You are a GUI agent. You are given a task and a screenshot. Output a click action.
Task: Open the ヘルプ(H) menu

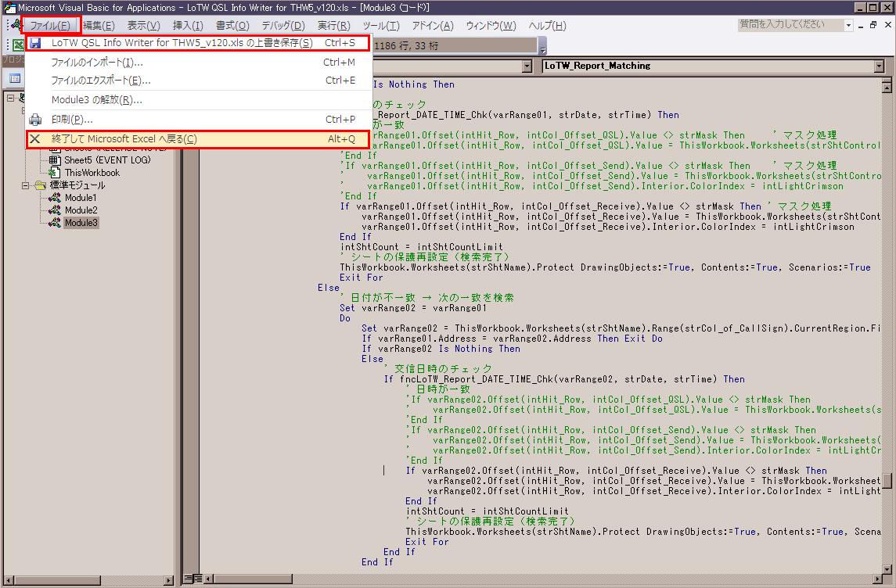[x=547, y=26]
